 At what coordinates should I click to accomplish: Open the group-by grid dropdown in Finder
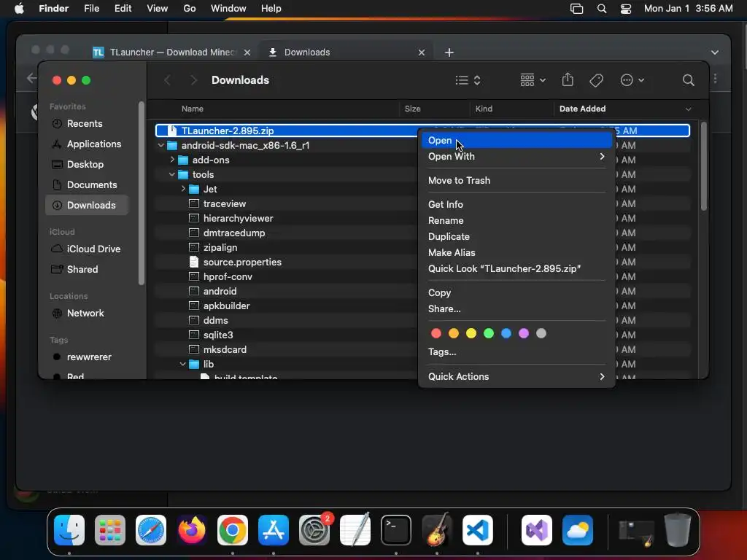click(533, 80)
